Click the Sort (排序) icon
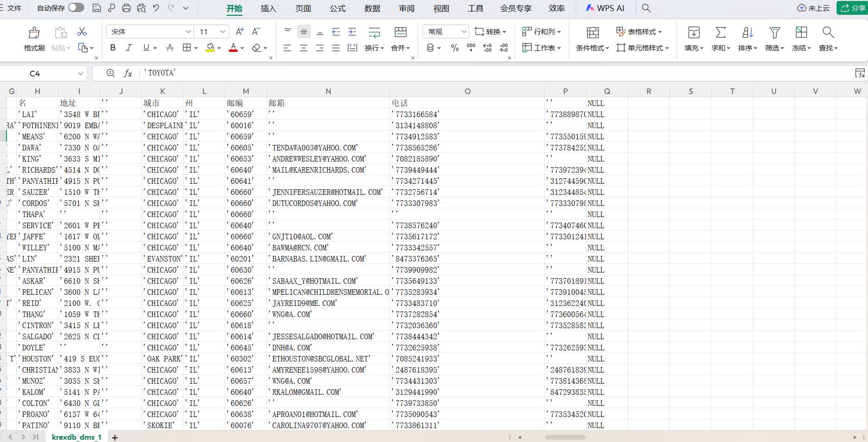 tap(748, 32)
